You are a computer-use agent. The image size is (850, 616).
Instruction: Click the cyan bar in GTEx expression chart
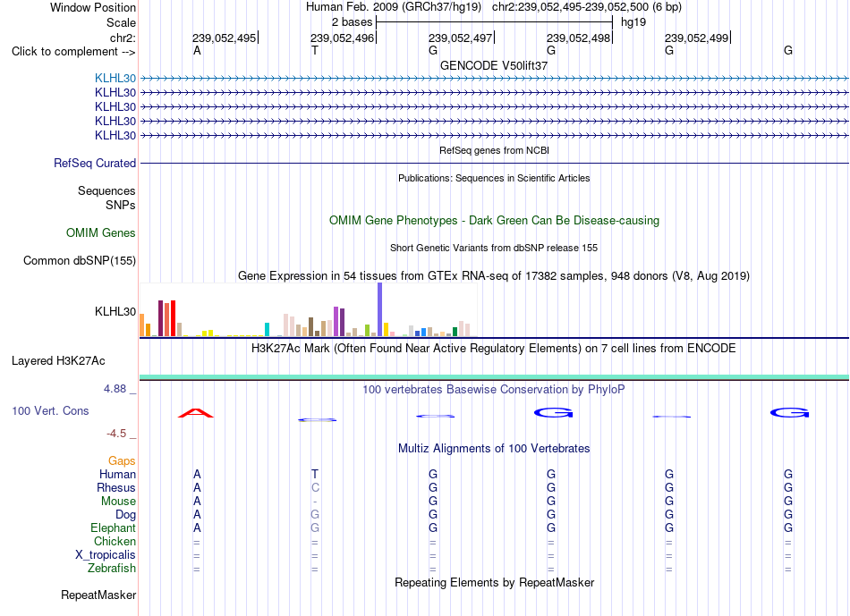(x=267, y=329)
